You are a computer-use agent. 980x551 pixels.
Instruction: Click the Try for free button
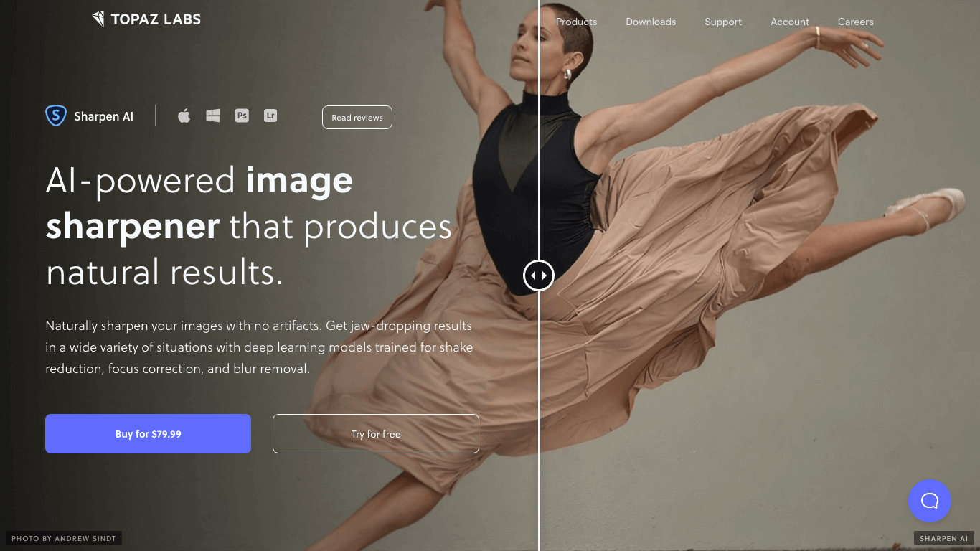[376, 434]
